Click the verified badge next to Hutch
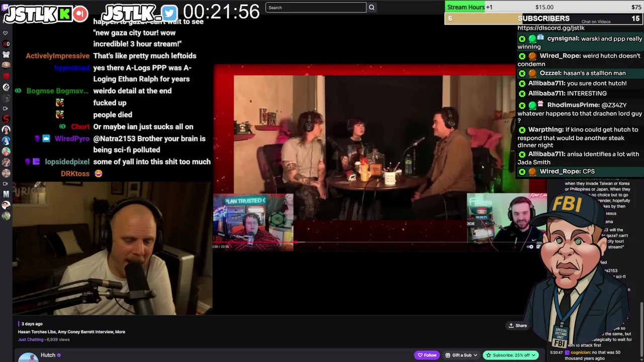The width and height of the screenshot is (644, 362). (59, 355)
